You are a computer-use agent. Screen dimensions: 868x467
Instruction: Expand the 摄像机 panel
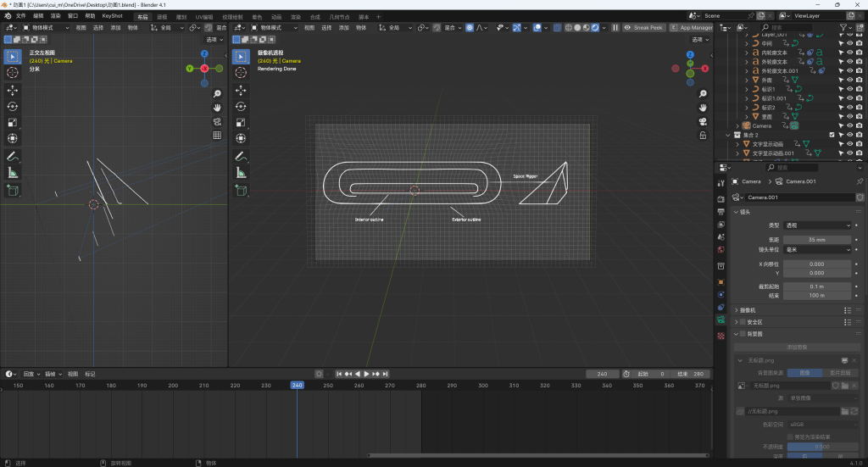point(737,310)
